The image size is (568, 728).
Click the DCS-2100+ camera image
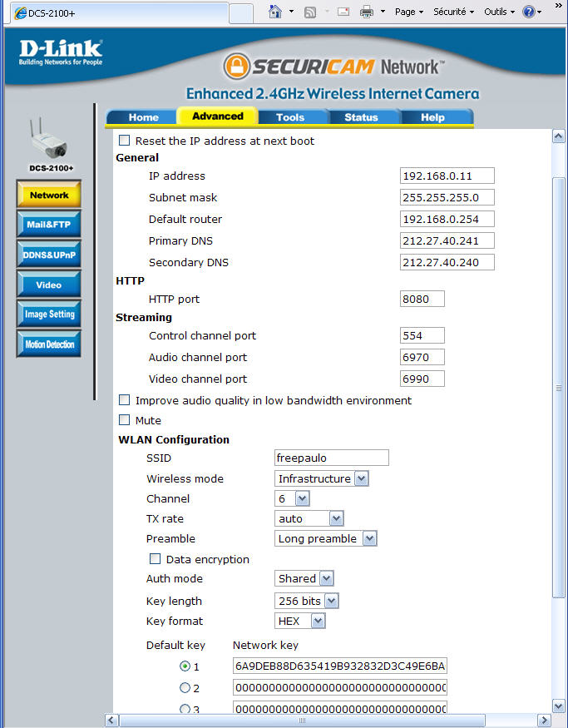(x=49, y=139)
